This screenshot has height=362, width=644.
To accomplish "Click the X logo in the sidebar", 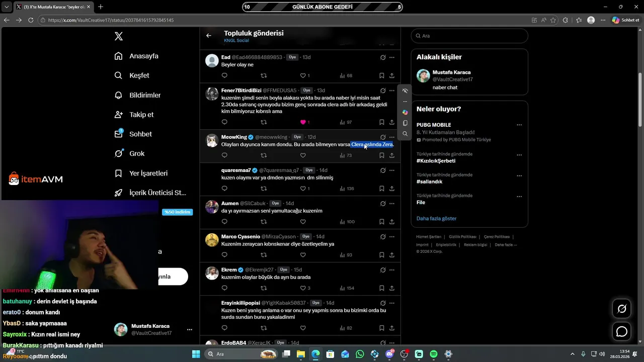I will tap(119, 36).
